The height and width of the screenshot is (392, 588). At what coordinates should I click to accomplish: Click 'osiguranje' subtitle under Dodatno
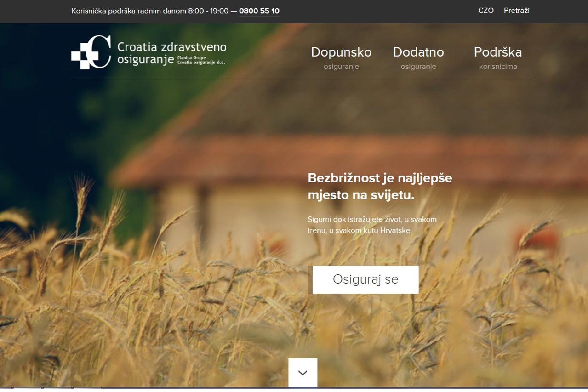418,67
